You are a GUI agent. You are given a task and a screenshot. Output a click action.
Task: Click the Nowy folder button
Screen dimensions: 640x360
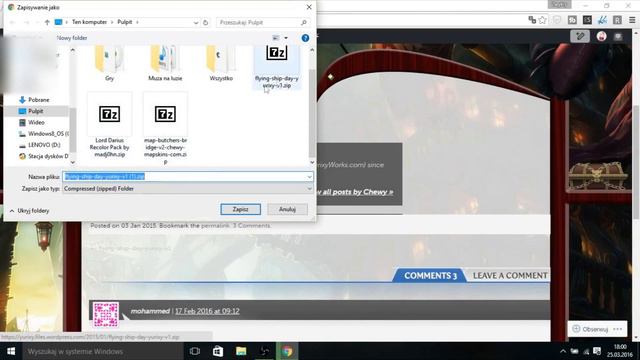(72, 38)
